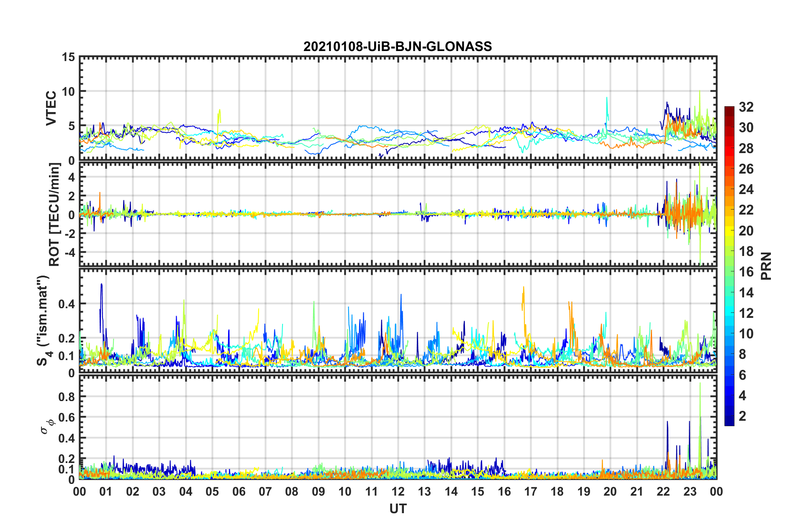The height and width of the screenshot is (532, 796).
Task: Select the UT axis tick label 11
Action: (x=372, y=491)
